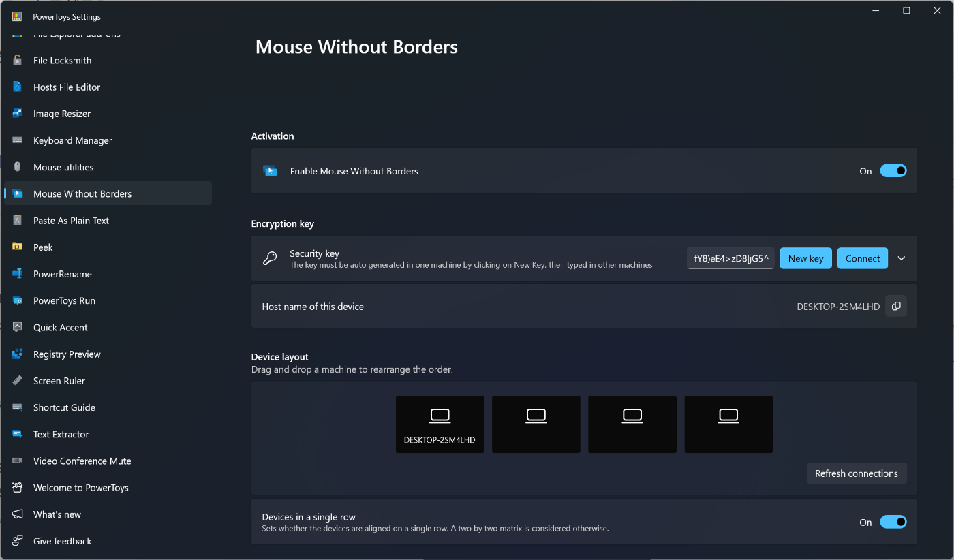Open Text Extractor settings

point(108,434)
